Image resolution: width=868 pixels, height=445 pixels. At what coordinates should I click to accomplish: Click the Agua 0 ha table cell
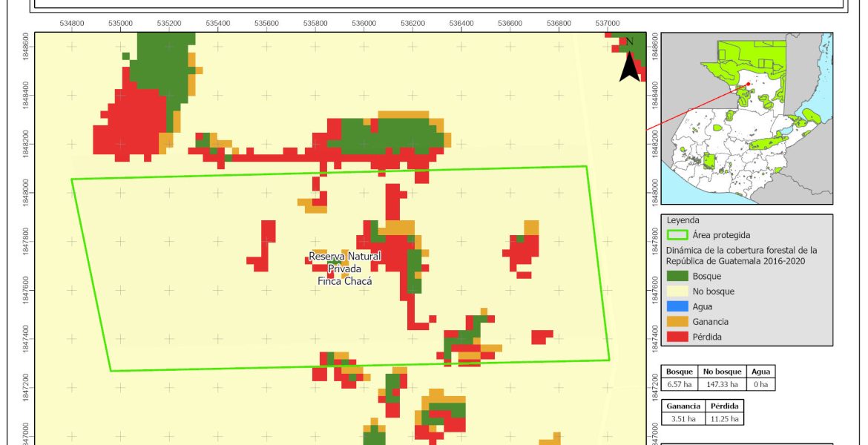click(x=760, y=385)
